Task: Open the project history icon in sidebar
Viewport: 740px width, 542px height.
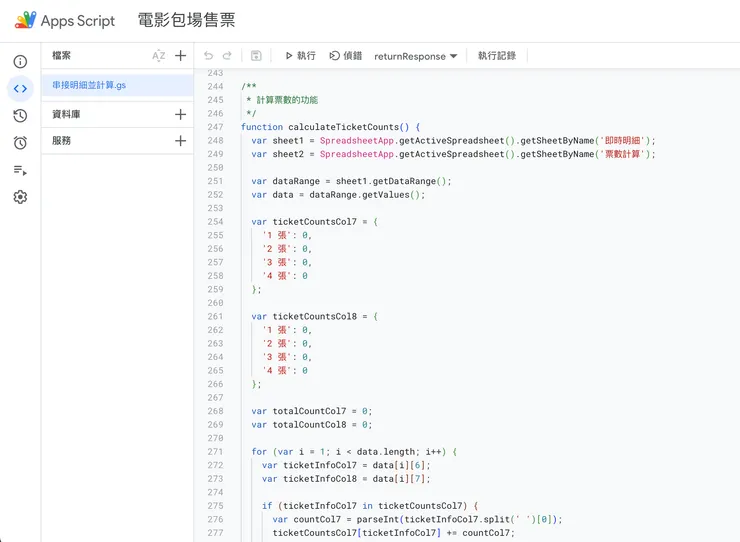Action: [x=20, y=116]
